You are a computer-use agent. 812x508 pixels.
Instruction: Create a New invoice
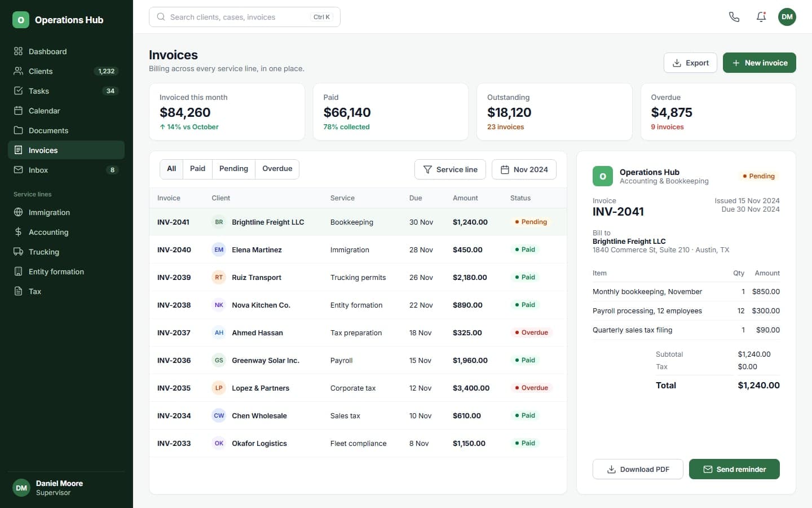pyautogui.click(x=760, y=63)
